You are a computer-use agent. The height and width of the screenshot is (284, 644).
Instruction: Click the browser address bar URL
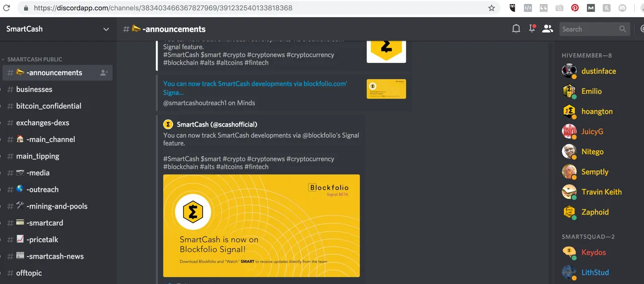coord(163,8)
